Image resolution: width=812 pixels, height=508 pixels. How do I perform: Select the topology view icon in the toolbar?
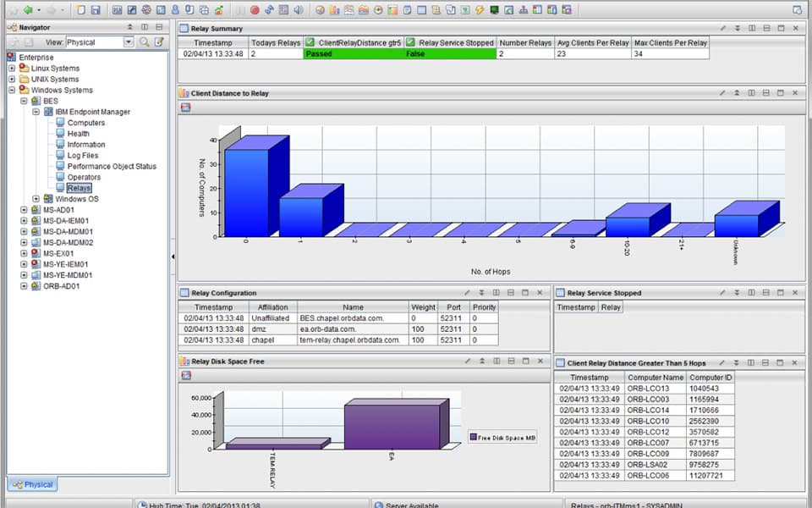(523, 10)
